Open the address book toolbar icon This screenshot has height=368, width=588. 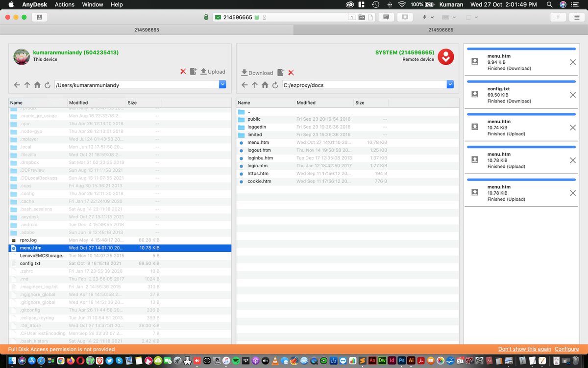[39, 17]
